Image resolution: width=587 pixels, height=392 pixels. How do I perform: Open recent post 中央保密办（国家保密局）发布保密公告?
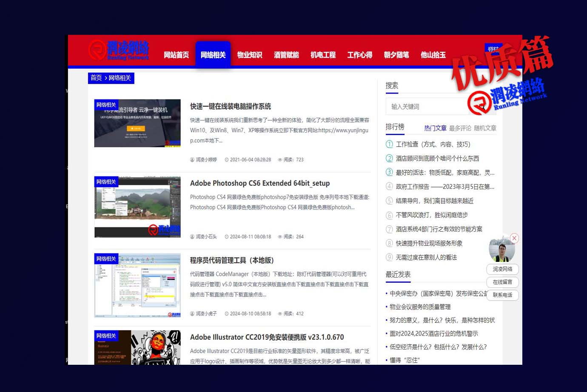pyautogui.click(x=439, y=293)
